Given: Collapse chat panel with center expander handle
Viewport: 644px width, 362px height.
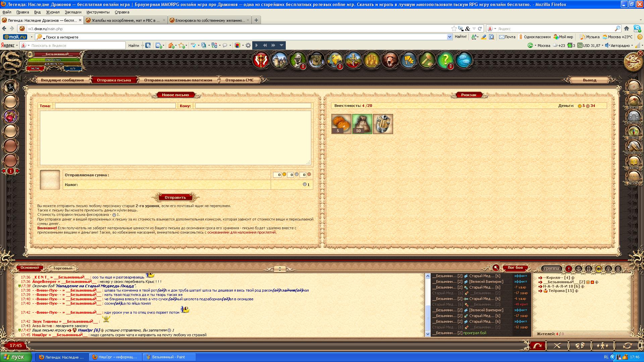Looking at the screenshot, I should tap(280, 269).
